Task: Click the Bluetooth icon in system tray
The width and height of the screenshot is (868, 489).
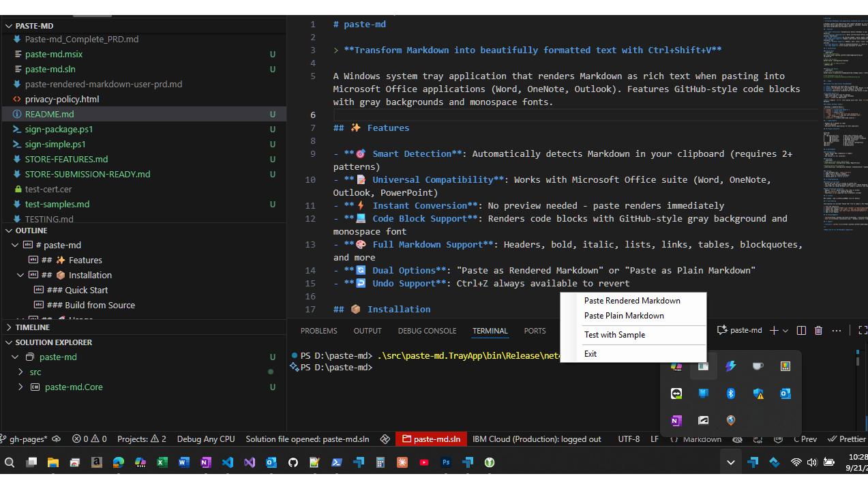Action: (x=730, y=394)
